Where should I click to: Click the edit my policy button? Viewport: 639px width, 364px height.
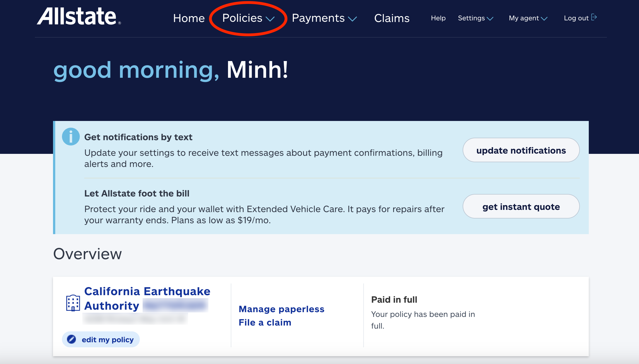point(101,339)
